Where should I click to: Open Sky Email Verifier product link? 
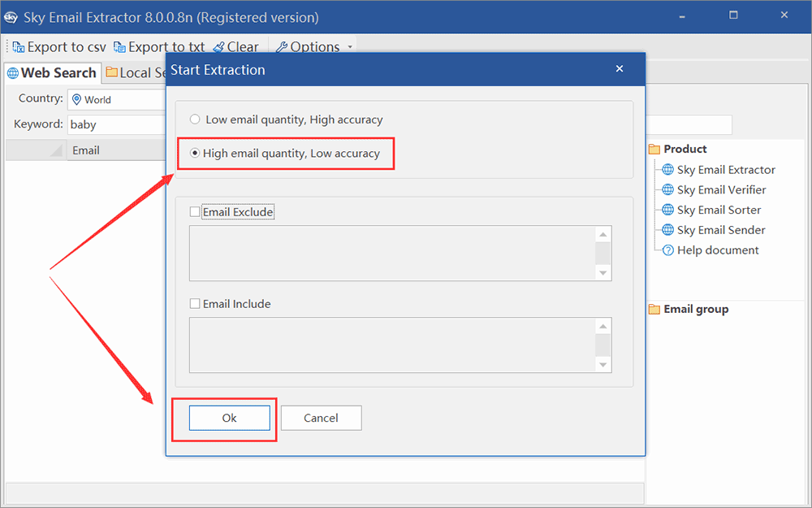coord(721,189)
